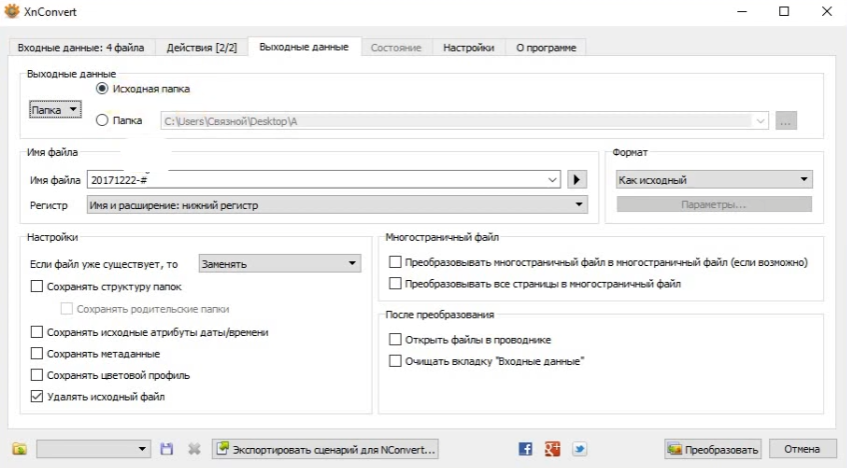Open the 'Настройки' tab

click(x=468, y=48)
